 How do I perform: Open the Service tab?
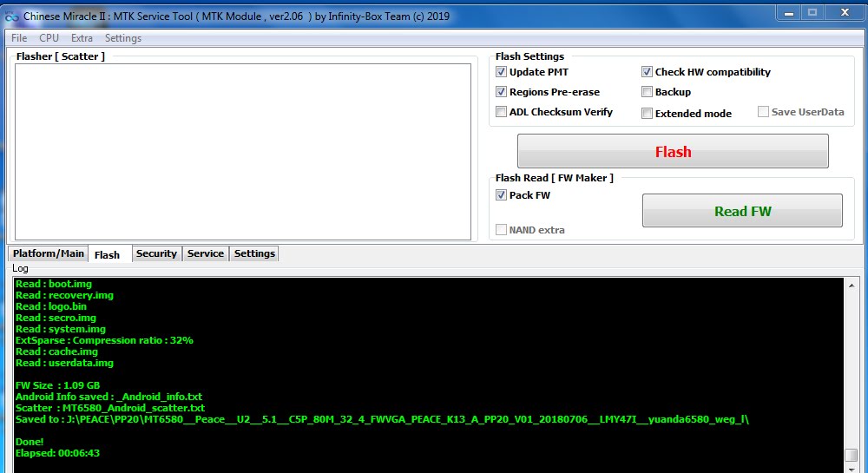206,253
